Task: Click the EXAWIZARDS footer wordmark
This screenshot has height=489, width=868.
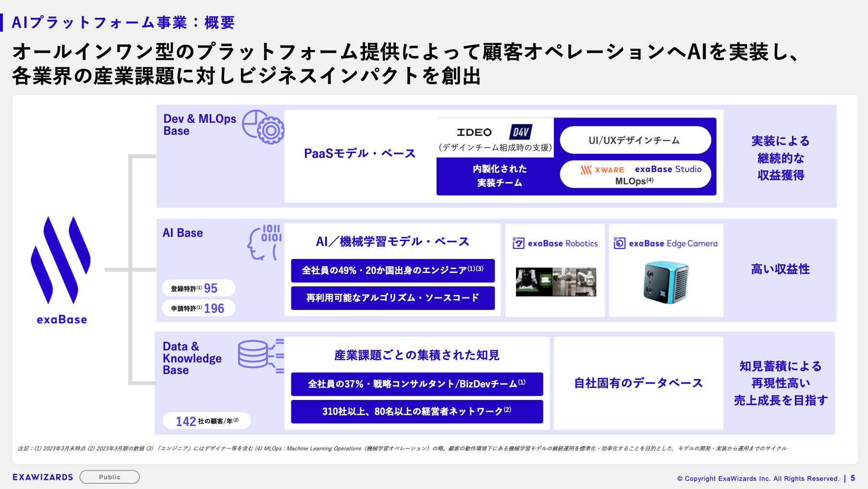Action: [43, 477]
